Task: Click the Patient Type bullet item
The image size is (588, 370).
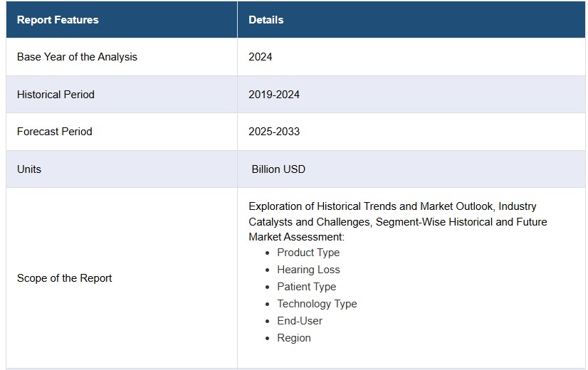Action: (306, 287)
